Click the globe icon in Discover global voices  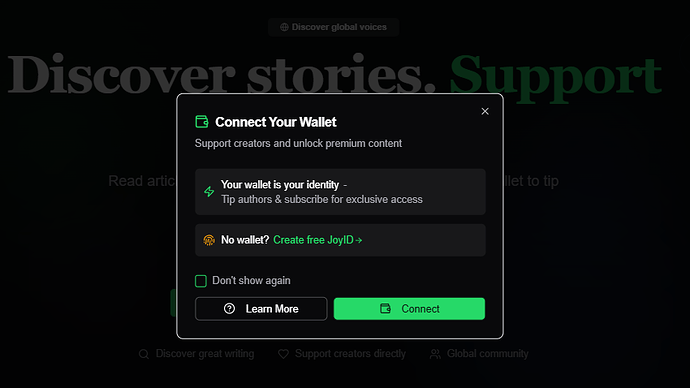pos(284,27)
